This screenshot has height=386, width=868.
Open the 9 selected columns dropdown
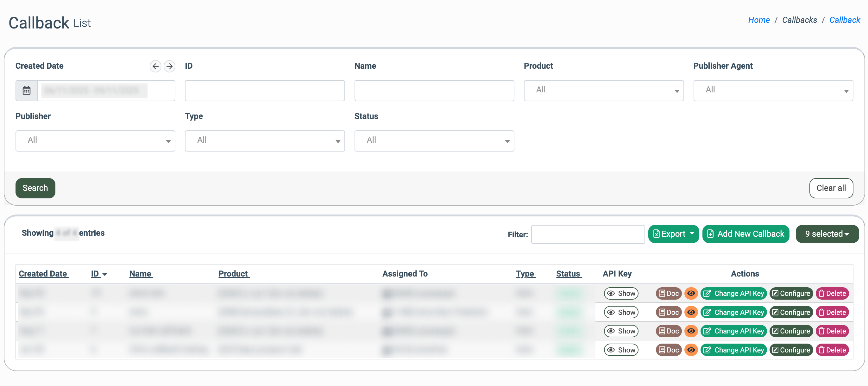[x=827, y=234]
